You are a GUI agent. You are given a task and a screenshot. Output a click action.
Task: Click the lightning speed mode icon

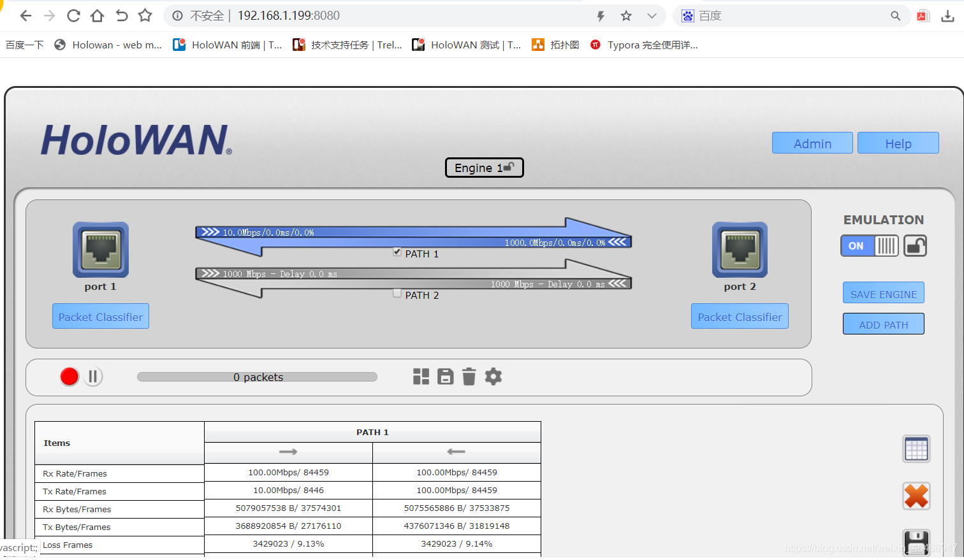click(601, 16)
